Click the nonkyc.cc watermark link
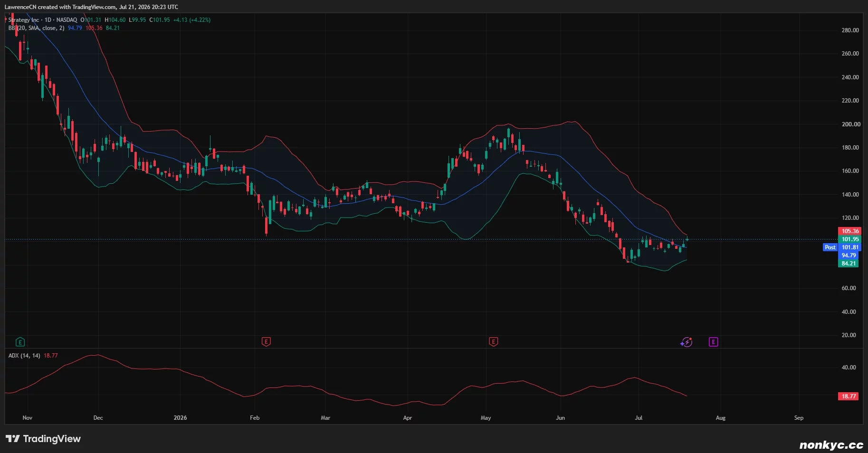Screen dimensions: 868x453 pos(831,445)
